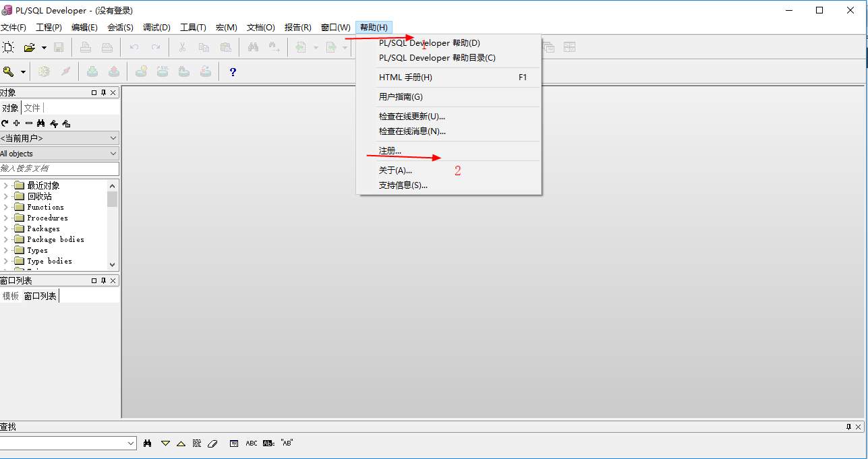Click the Redo arrow icon

coord(156,47)
